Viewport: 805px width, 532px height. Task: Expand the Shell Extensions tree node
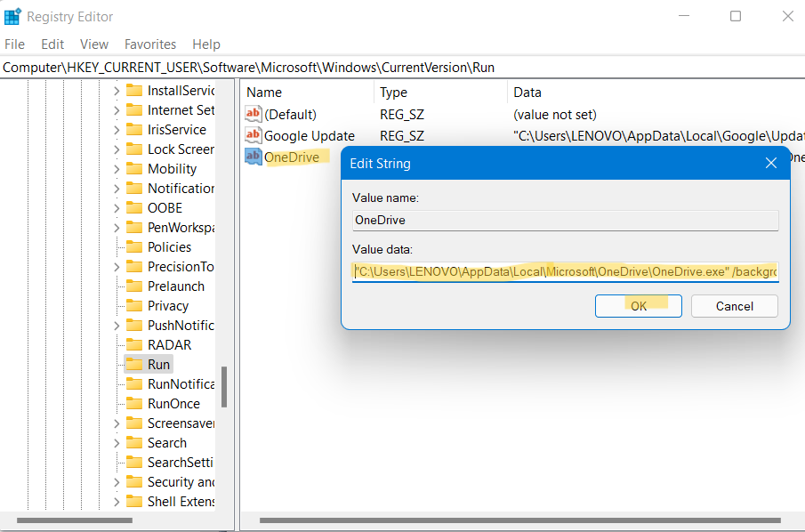(117, 502)
